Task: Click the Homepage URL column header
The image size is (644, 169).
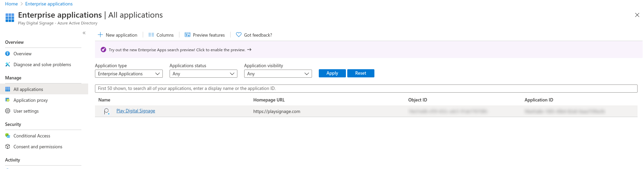Action: tap(269, 100)
